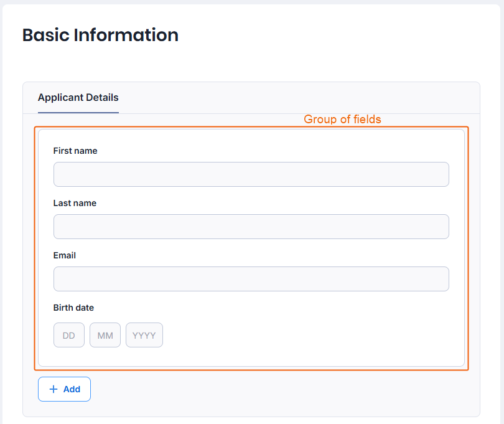
Task: Focus the YYYY year field
Action: tap(144, 335)
